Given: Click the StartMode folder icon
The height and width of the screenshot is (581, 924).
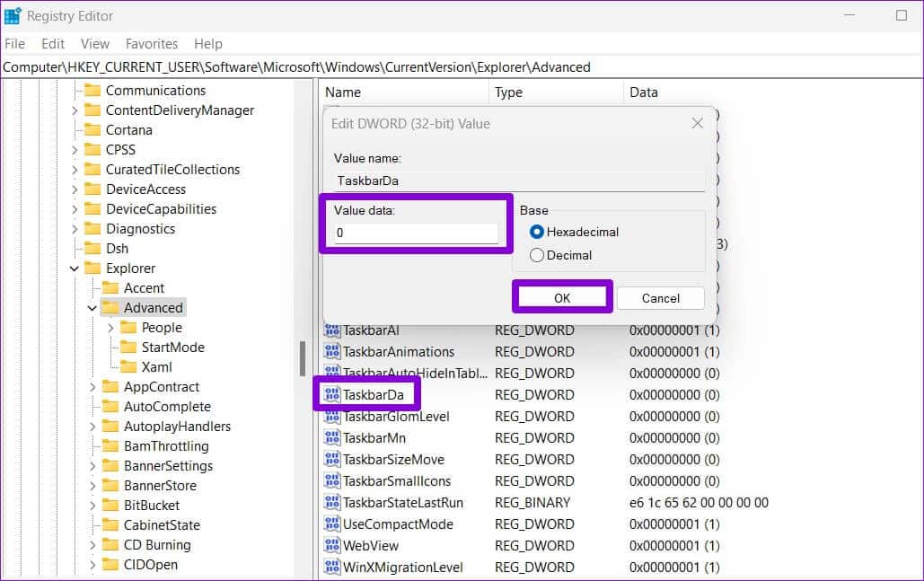Looking at the screenshot, I should point(128,347).
